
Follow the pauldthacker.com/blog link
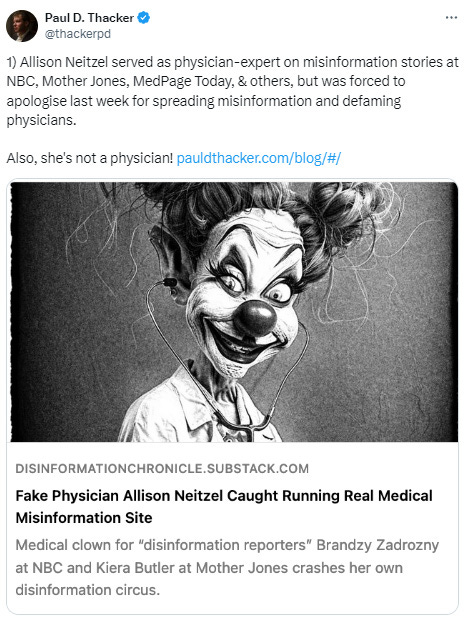click(259, 158)
